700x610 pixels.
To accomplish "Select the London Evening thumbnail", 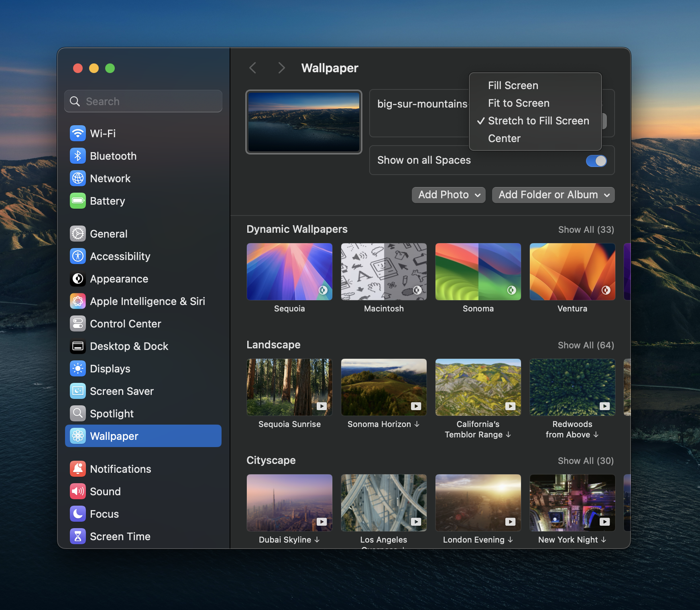I will tap(478, 503).
